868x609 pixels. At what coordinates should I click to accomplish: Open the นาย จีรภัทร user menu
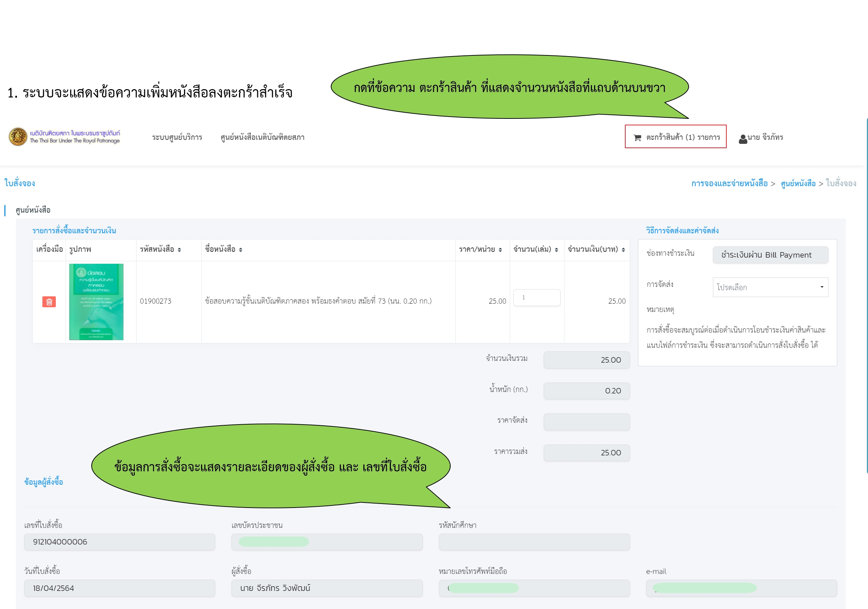click(765, 137)
